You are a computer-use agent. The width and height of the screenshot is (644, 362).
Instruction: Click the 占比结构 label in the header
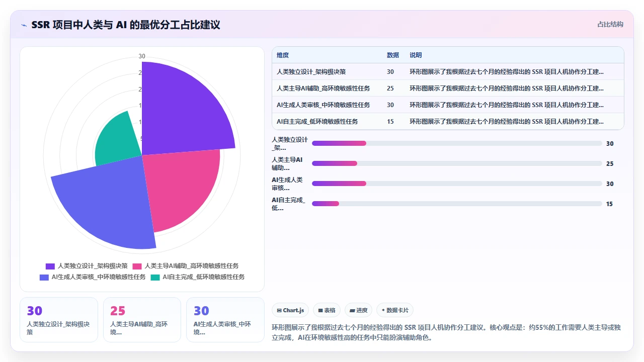coord(610,24)
